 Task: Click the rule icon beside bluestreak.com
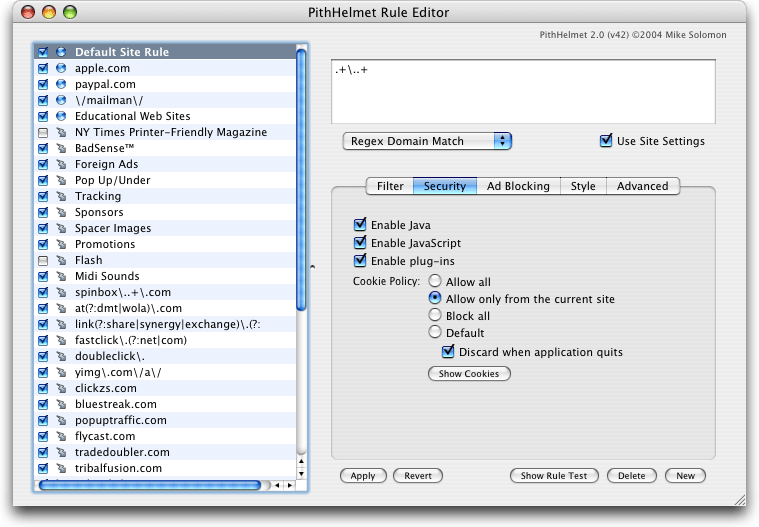pyautogui.click(x=61, y=404)
